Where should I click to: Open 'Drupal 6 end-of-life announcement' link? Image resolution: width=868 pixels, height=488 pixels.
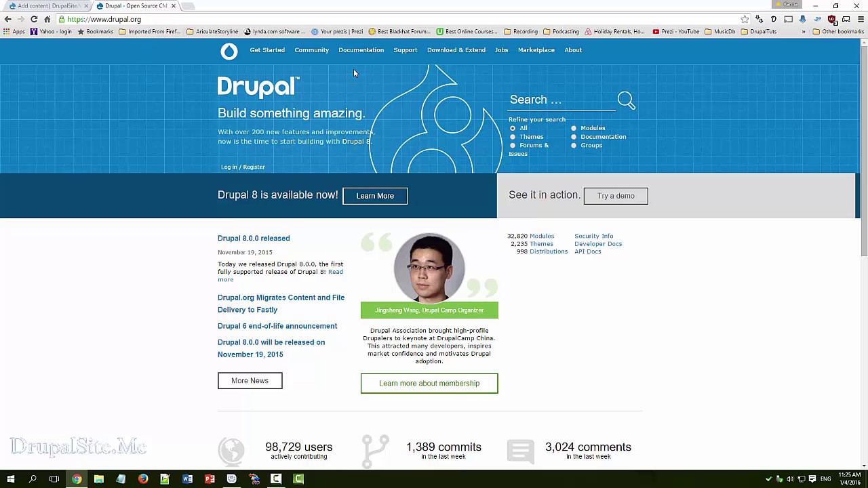277,326
